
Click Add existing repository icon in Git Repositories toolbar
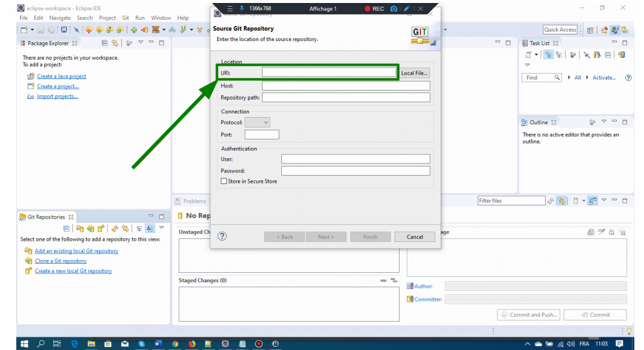[x=80, y=228]
